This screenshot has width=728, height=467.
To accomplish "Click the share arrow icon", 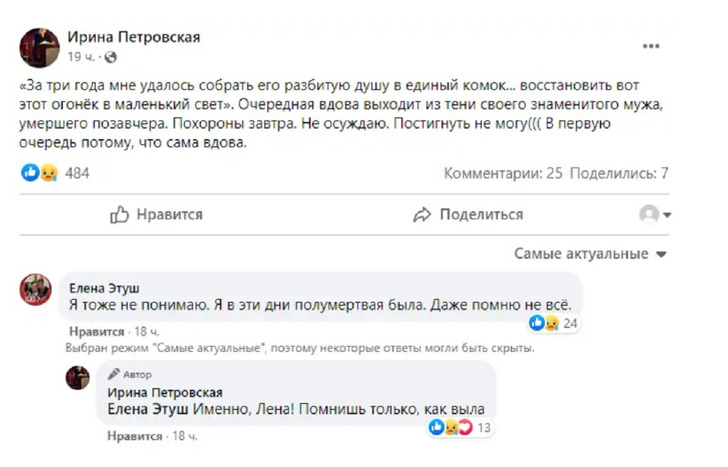I will click(422, 214).
